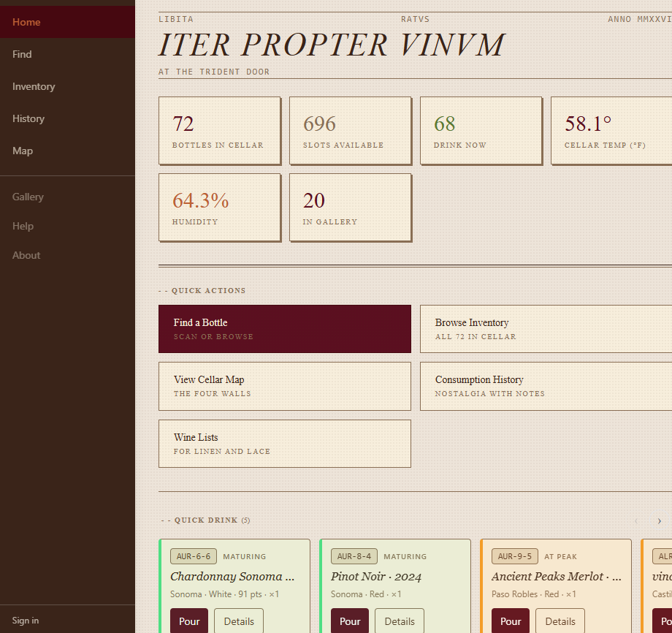This screenshot has width=672, height=633.
Task: Open Consumption History quick action
Action: click(x=546, y=386)
